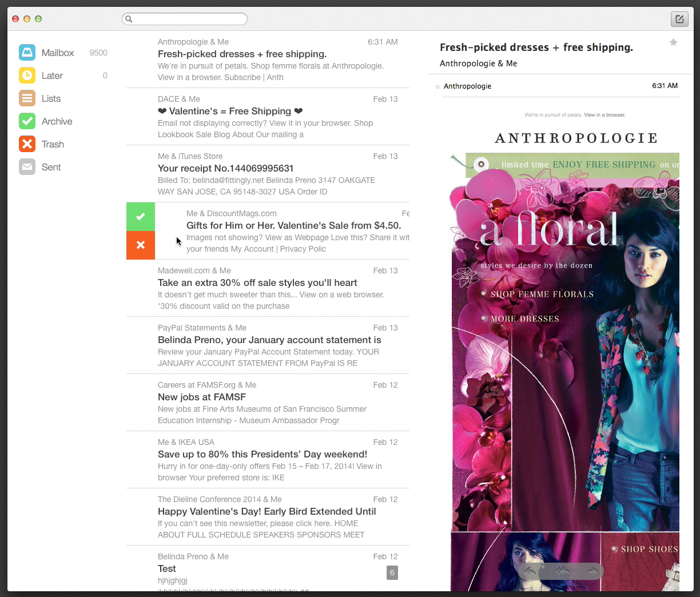This screenshot has width=700, height=597.
Task: Open the Lists sidebar icon
Action: (x=27, y=98)
